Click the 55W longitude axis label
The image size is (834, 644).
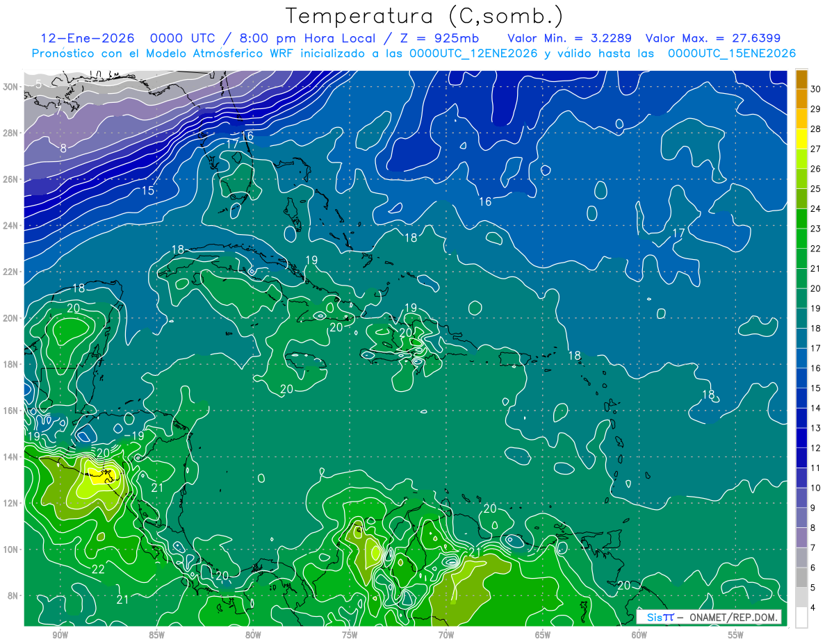pos(736,635)
